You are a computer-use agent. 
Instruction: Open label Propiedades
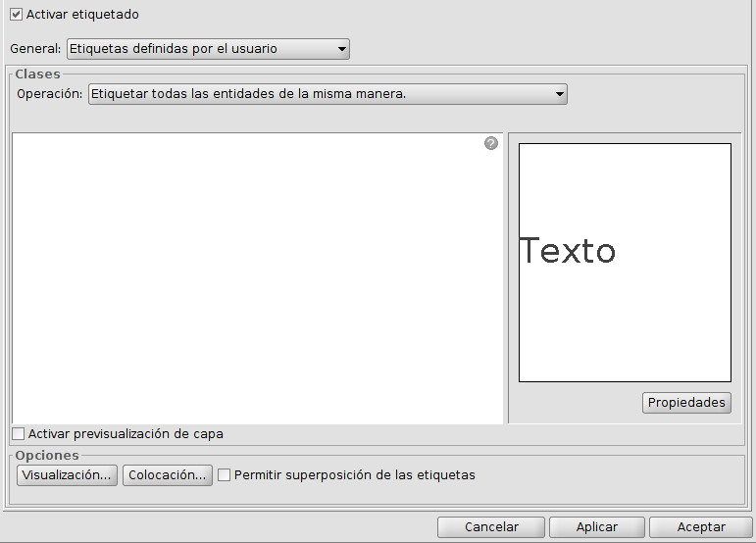[x=686, y=403]
